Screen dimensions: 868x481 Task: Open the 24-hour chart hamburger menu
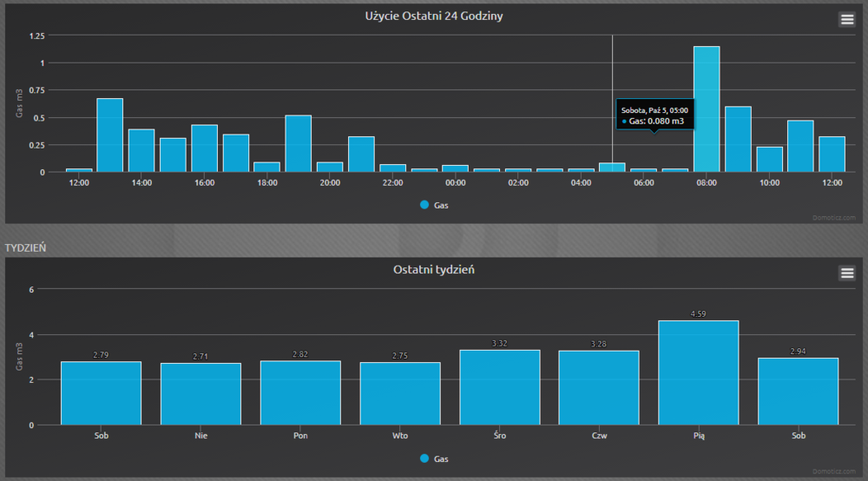pyautogui.click(x=847, y=20)
